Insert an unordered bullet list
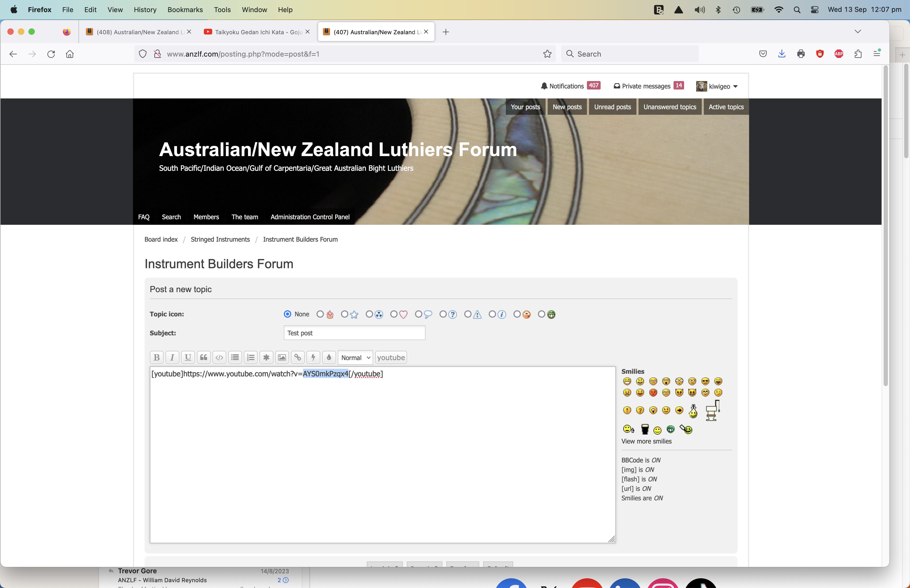Viewport: 910px width, 588px height. [x=235, y=357]
